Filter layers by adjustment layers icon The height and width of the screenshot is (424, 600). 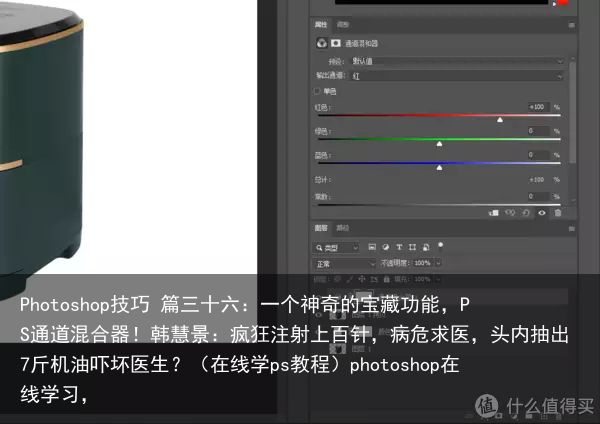(x=386, y=247)
